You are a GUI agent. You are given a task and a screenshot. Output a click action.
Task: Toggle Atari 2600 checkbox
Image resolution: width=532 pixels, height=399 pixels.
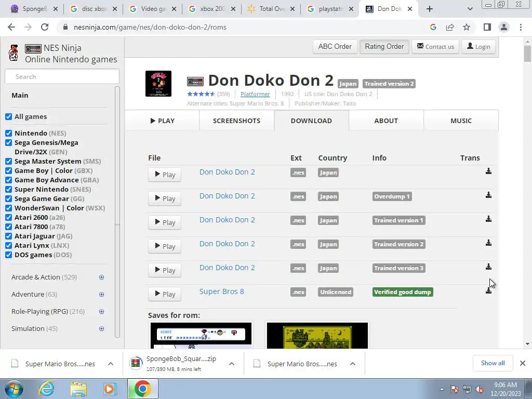coord(8,218)
